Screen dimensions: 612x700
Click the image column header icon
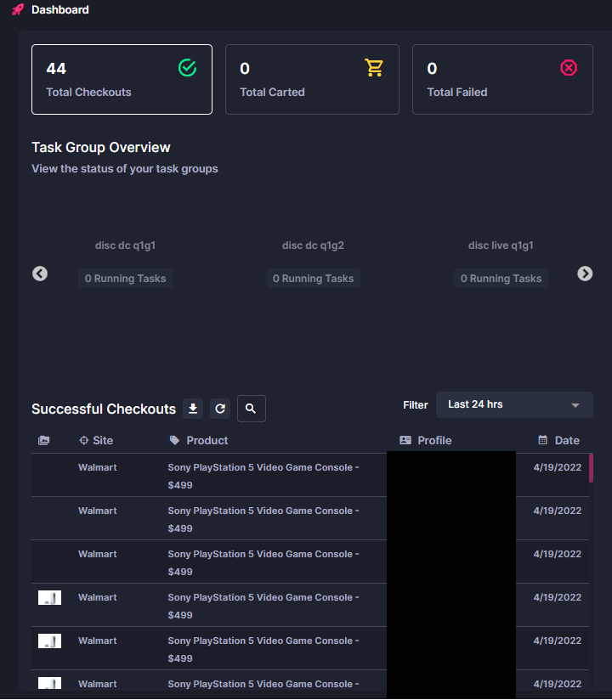pos(44,441)
